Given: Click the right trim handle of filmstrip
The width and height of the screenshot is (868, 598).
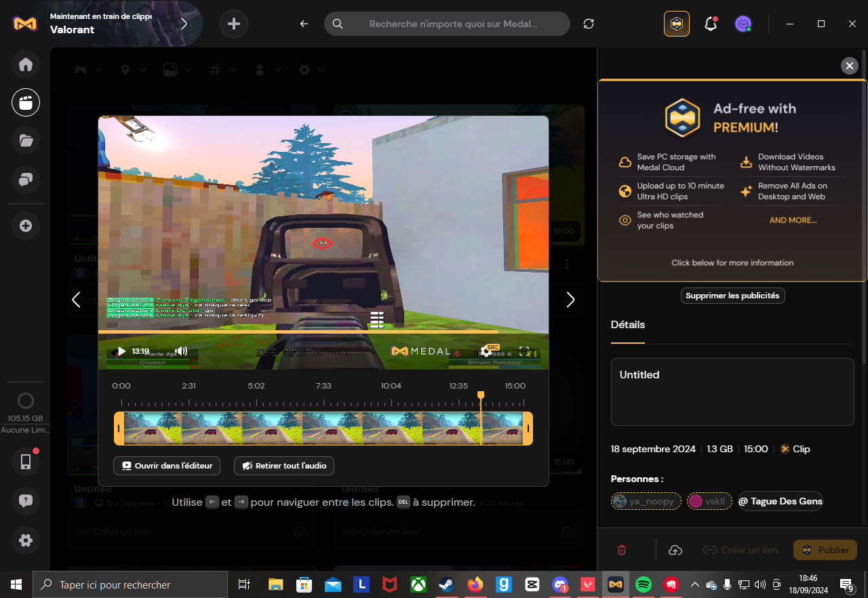Looking at the screenshot, I should coord(528,428).
